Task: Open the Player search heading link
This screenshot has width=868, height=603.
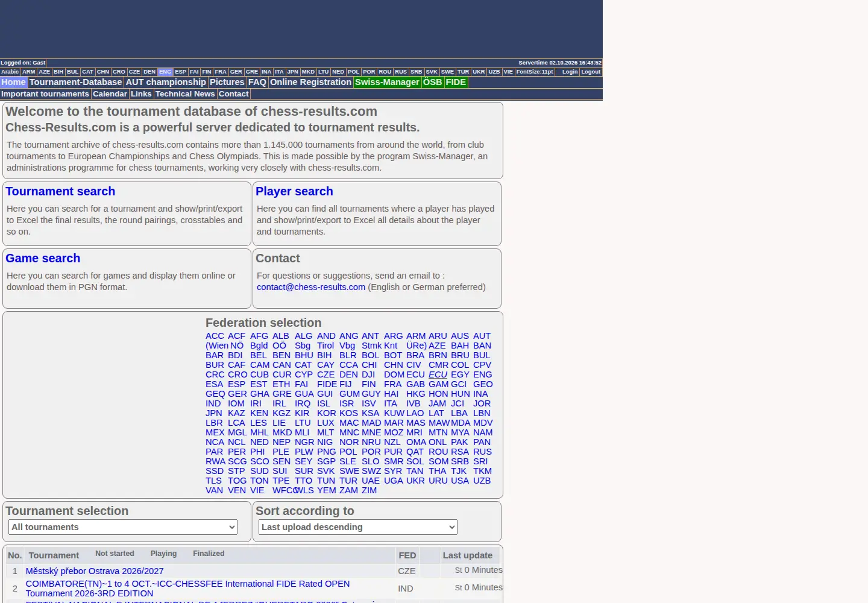Action: point(294,191)
